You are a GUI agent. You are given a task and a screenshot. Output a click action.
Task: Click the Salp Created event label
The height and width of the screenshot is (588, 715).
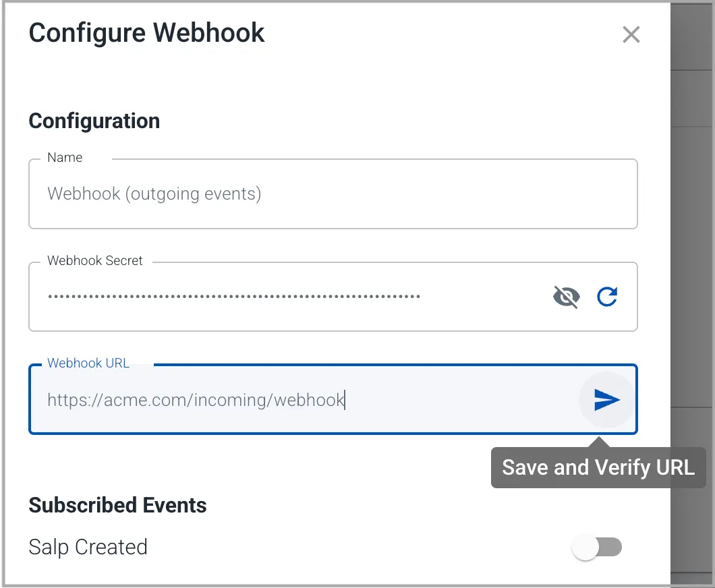[88, 547]
